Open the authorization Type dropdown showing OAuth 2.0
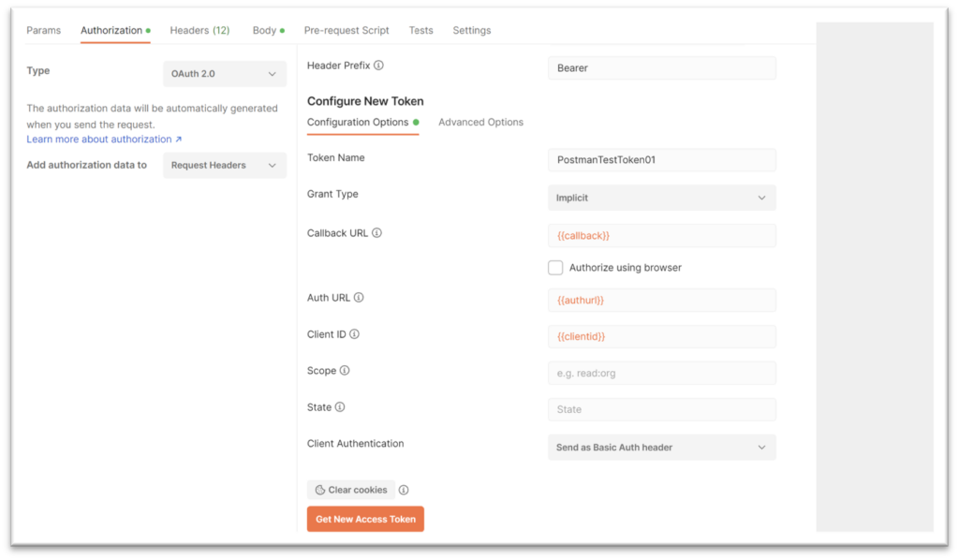The image size is (959, 560). (224, 74)
